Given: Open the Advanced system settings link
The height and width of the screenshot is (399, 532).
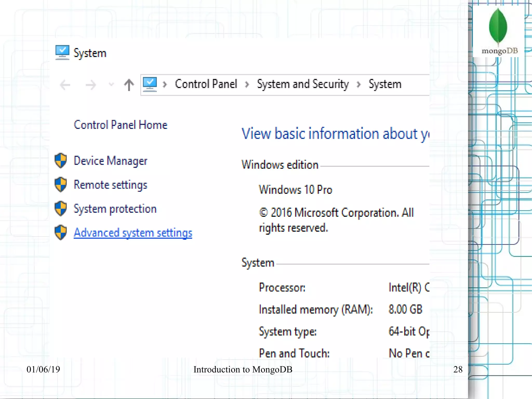Looking at the screenshot, I should (133, 232).
